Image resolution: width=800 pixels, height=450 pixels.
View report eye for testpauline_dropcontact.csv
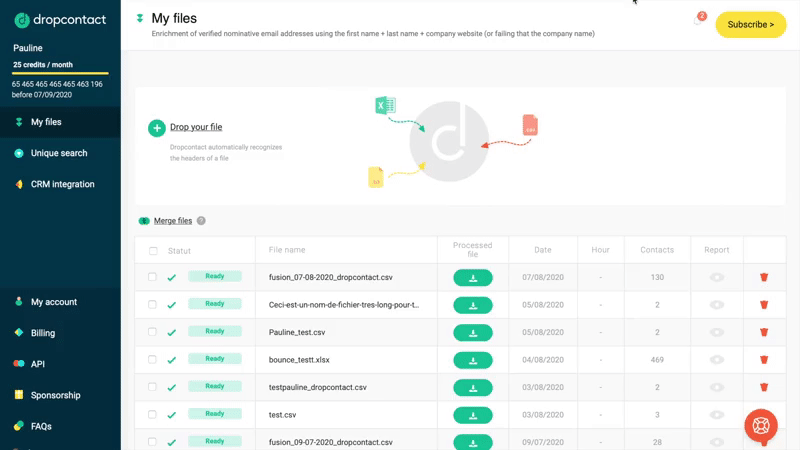coord(716,387)
